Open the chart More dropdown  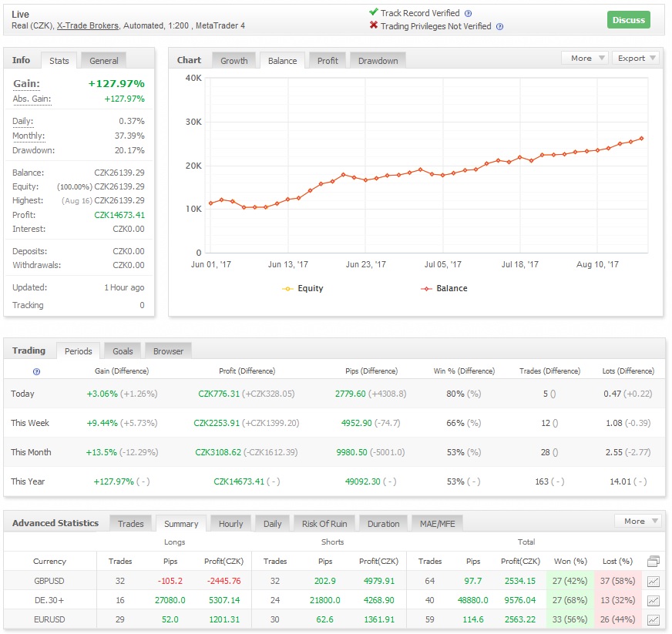[585, 59]
